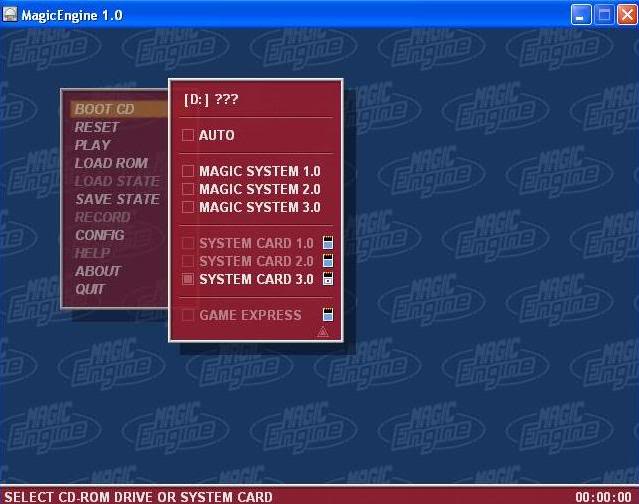Click the SYSTEM CARD 3.0 label

click(256, 279)
